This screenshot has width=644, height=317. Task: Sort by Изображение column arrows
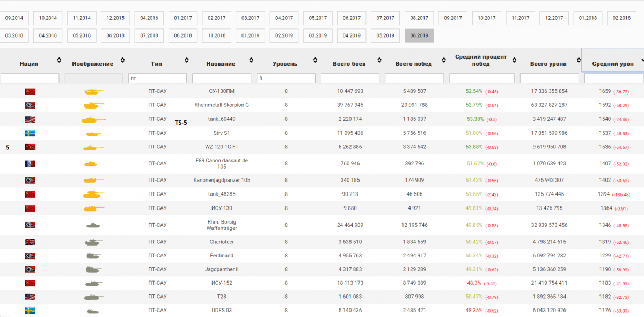tap(122, 60)
